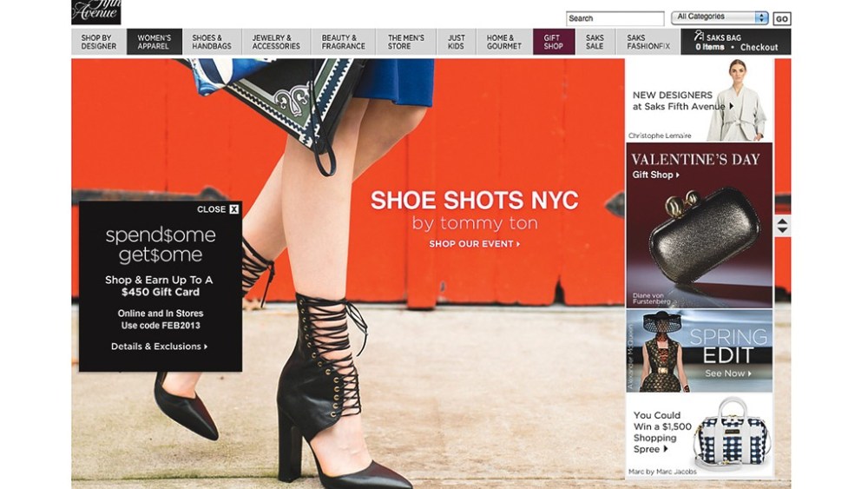Open the Saks FashionFix menu item

coord(648,42)
